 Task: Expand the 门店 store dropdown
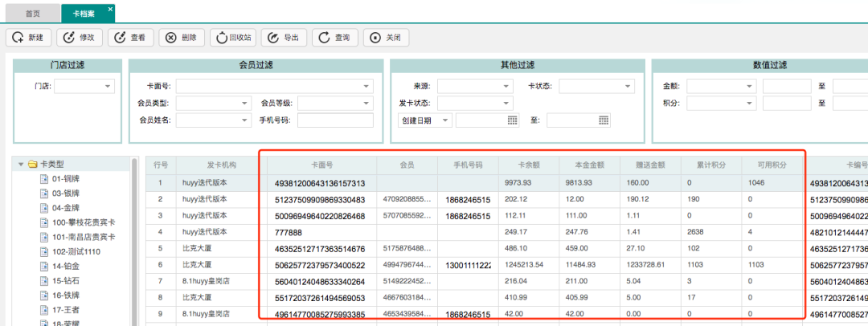coord(108,86)
